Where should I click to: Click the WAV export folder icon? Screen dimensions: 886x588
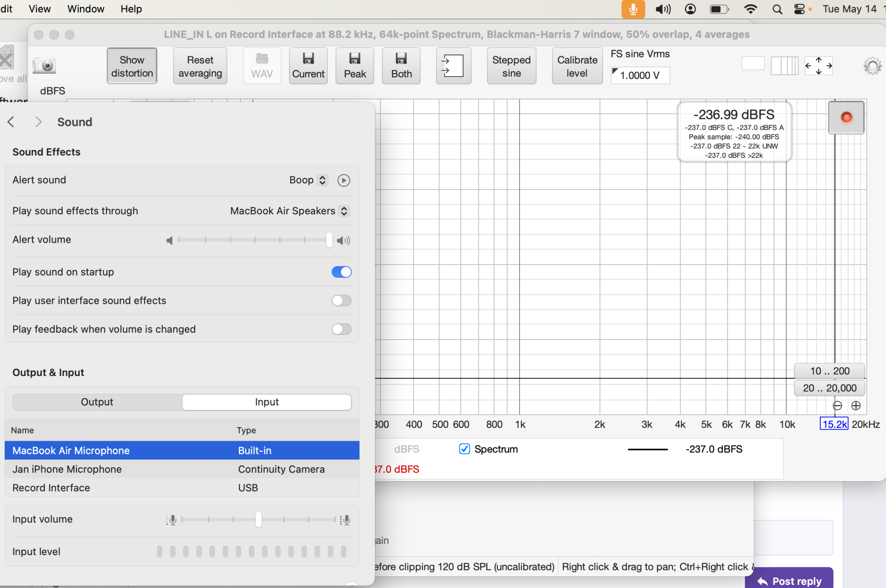262,66
